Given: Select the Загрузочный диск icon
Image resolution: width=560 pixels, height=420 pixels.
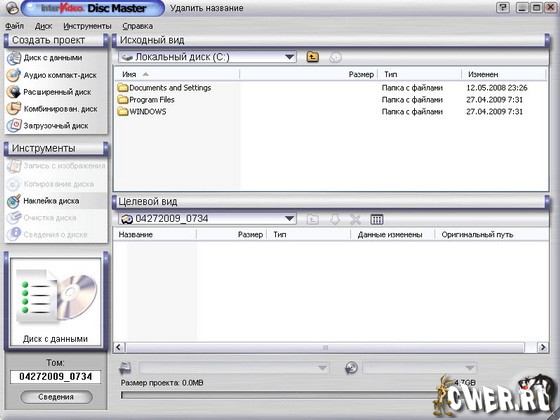Looking at the screenshot, I should click(x=14, y=126).
